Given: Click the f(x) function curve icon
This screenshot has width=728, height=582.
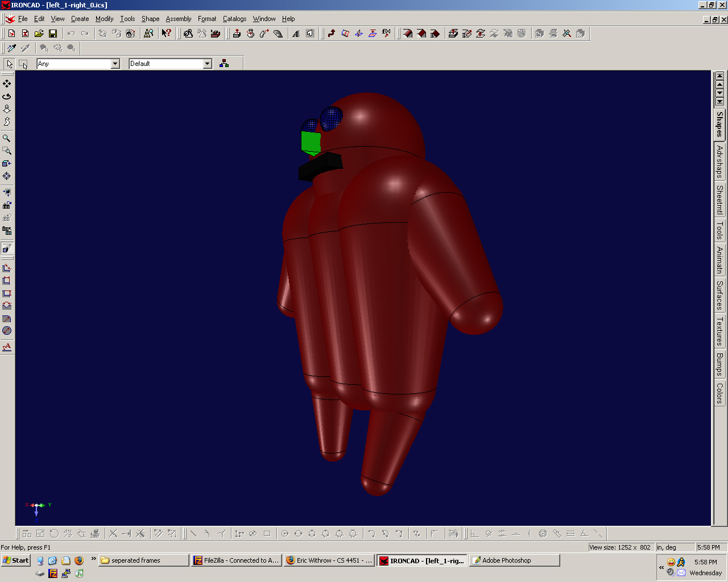Looking at the screenshot, I should coord(386,34).
